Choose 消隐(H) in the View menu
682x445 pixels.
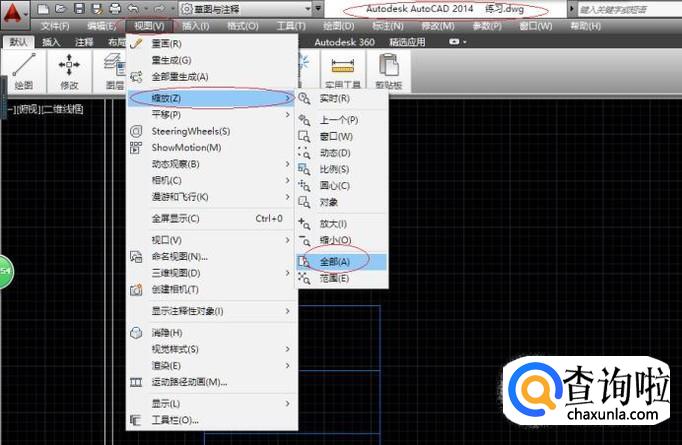(212, 333)
